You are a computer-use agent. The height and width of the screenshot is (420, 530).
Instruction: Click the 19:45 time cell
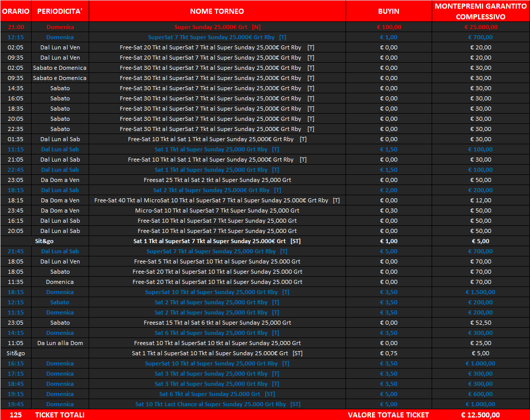[x=16, y=404]
